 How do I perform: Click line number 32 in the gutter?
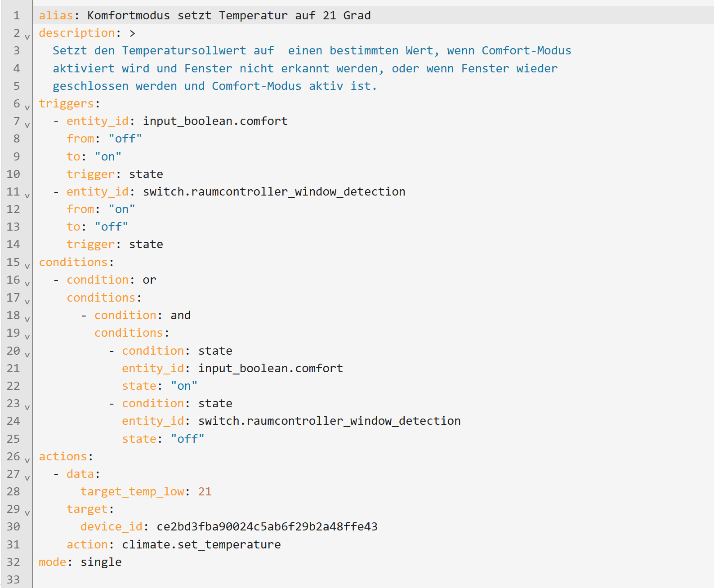pos(13,562)
